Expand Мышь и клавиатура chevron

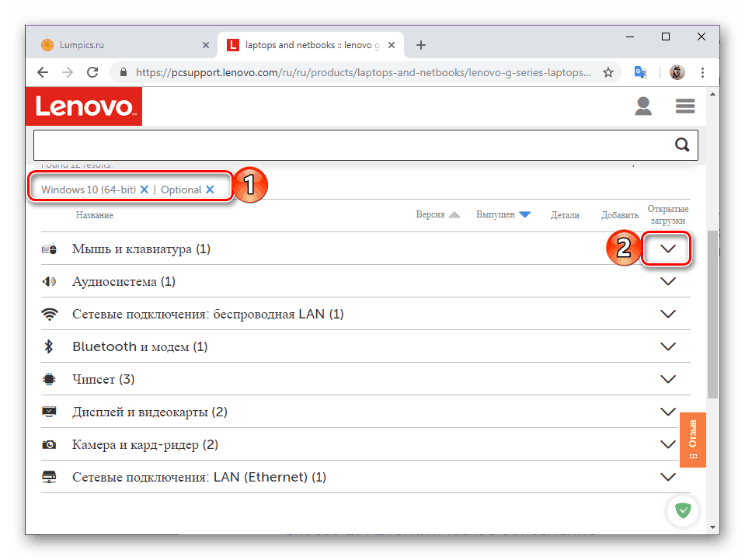[668, 249]
